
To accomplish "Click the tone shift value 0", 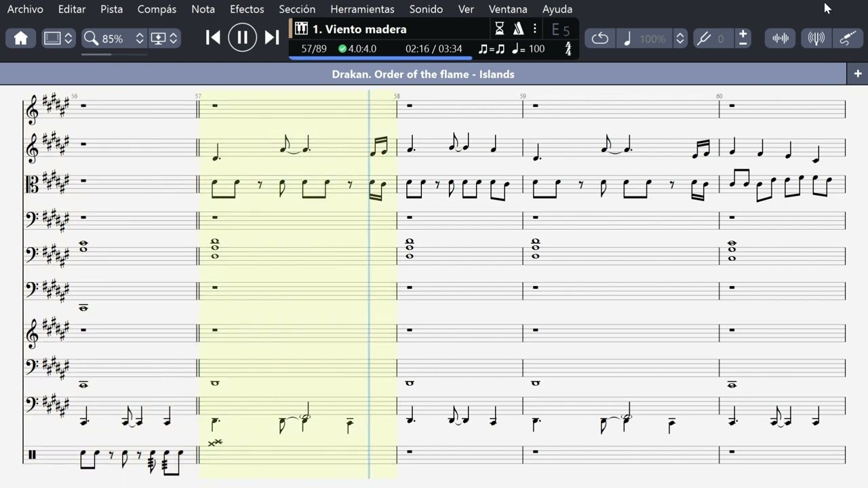I will pyautogui.click(x=721, y=39).
